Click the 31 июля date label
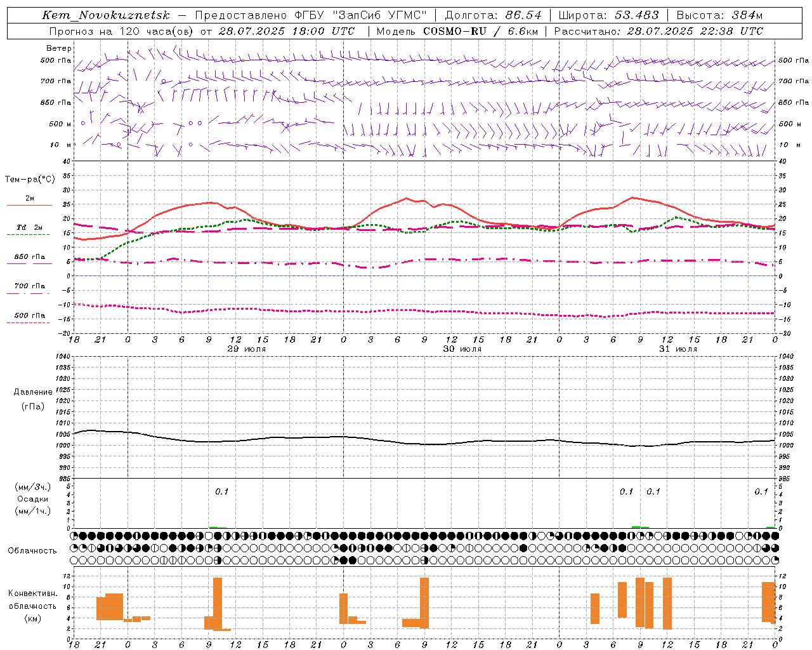 [678, 349]
